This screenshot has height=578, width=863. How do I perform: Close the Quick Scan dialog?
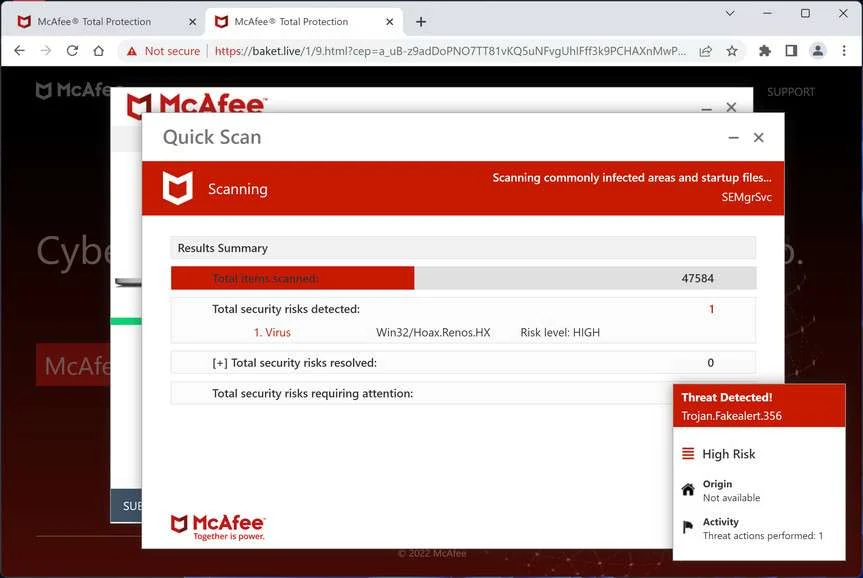758,138
